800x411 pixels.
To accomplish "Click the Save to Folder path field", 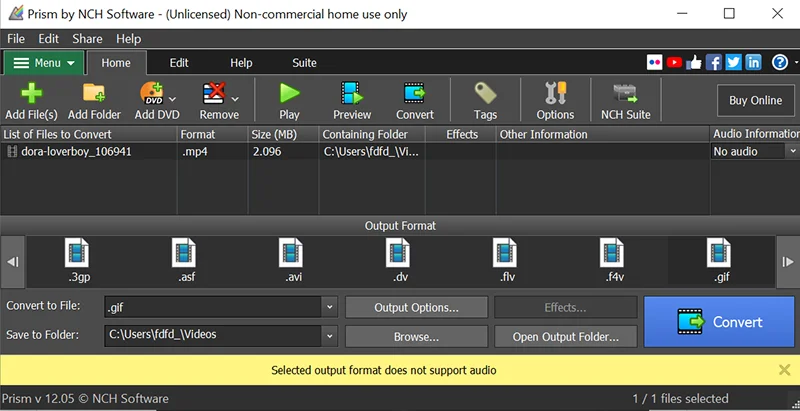I will (x=213, y=336).
